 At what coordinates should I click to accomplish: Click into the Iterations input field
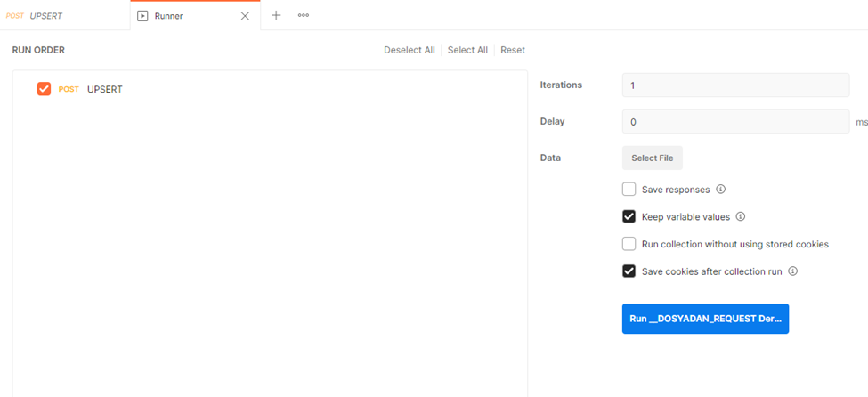click(735, 85)
